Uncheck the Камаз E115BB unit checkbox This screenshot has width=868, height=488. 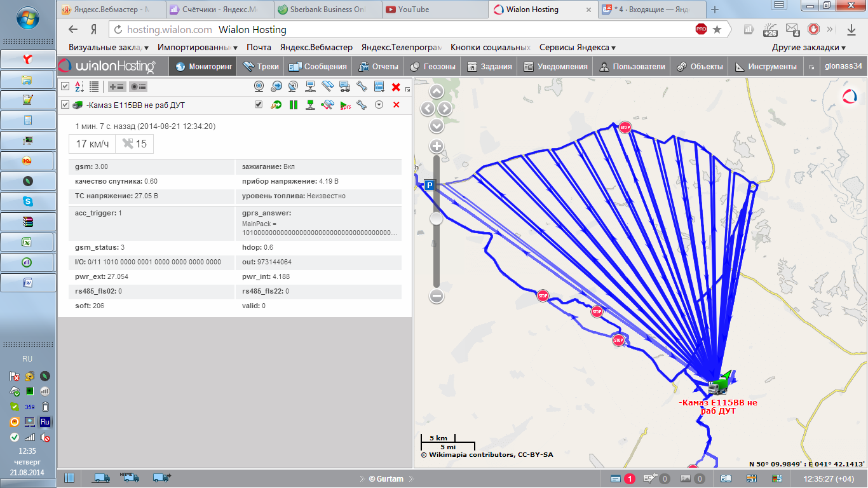(x=65, y=105)
